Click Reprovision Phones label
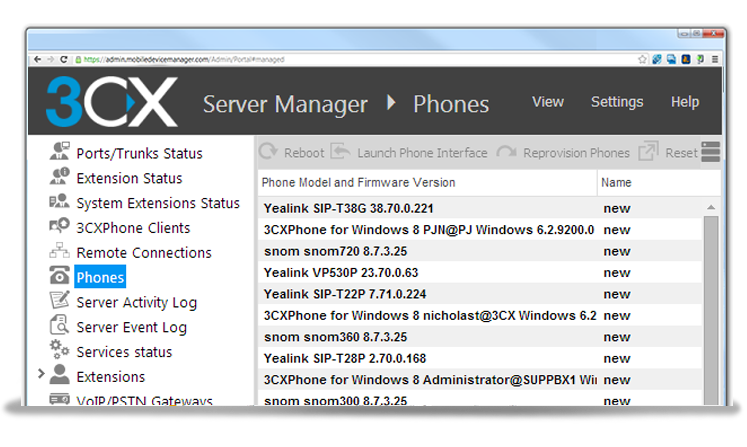Viewport: 747px width, 447px height. click(576, 153)
